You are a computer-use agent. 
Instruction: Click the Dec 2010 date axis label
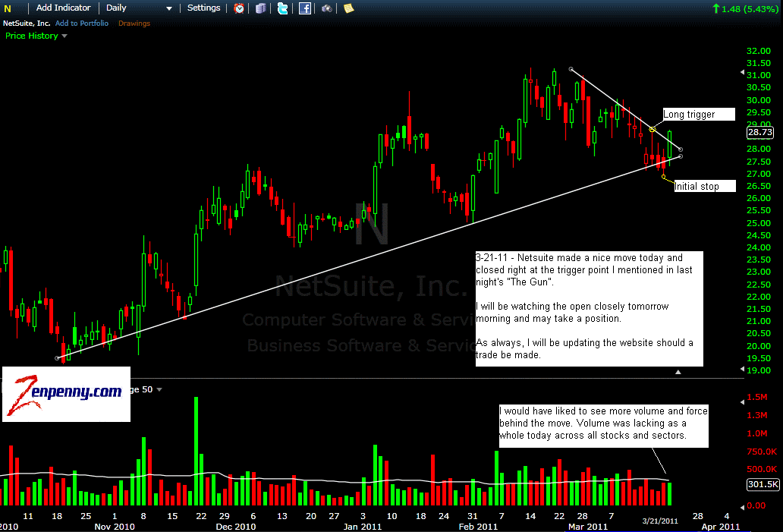pos(236,527)
